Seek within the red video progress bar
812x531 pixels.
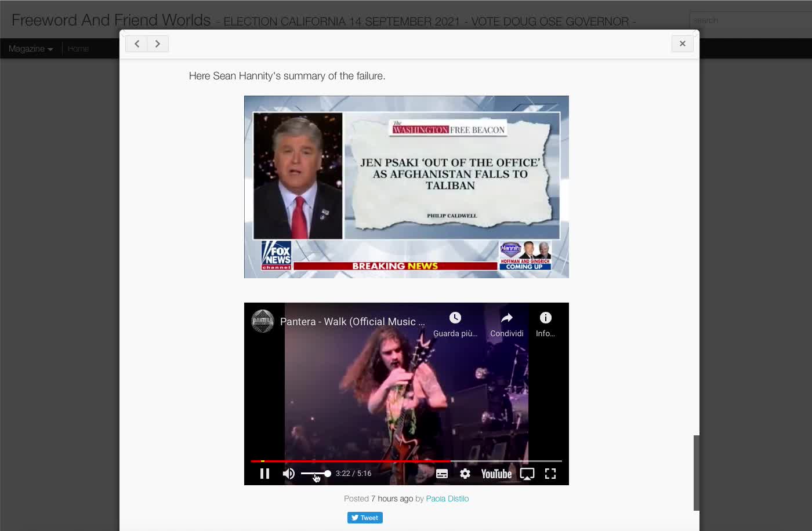(x=406, y=461)
